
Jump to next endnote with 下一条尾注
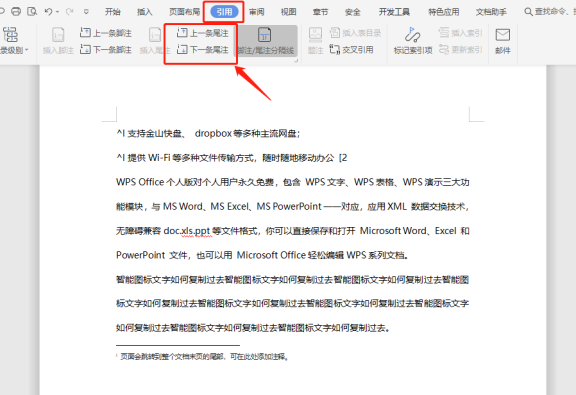pyautogui.click(x=202, y=49)
